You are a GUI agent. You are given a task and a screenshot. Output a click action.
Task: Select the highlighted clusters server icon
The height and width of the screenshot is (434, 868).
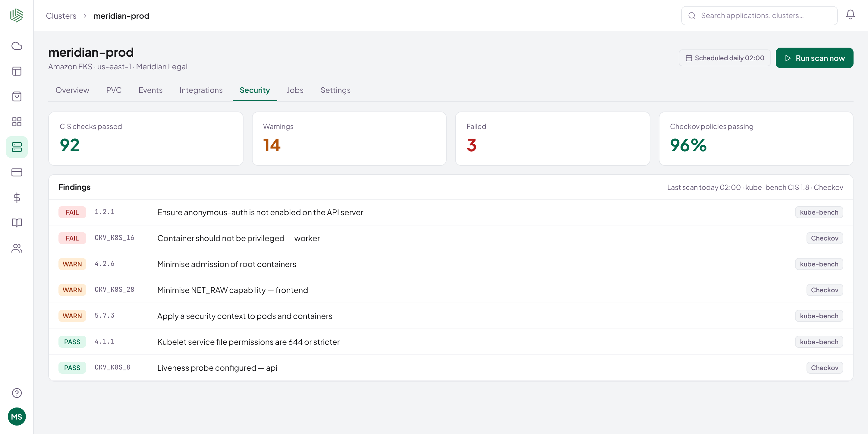point(17,147)
